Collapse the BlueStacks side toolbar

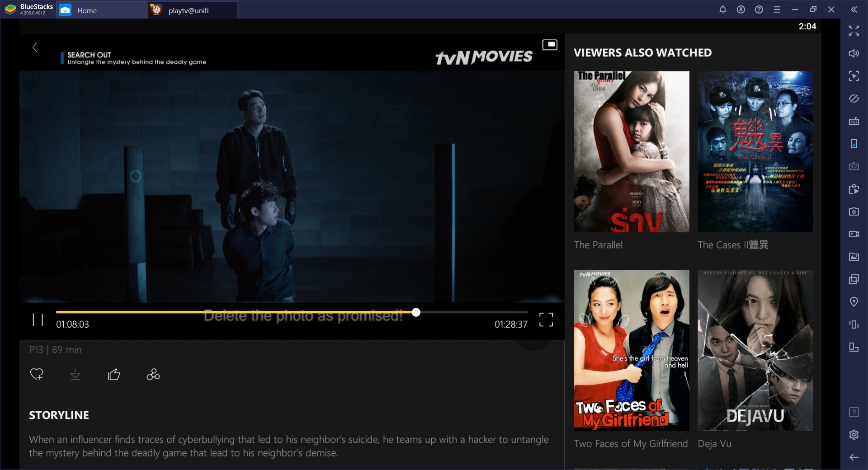(x=854, y=9)
